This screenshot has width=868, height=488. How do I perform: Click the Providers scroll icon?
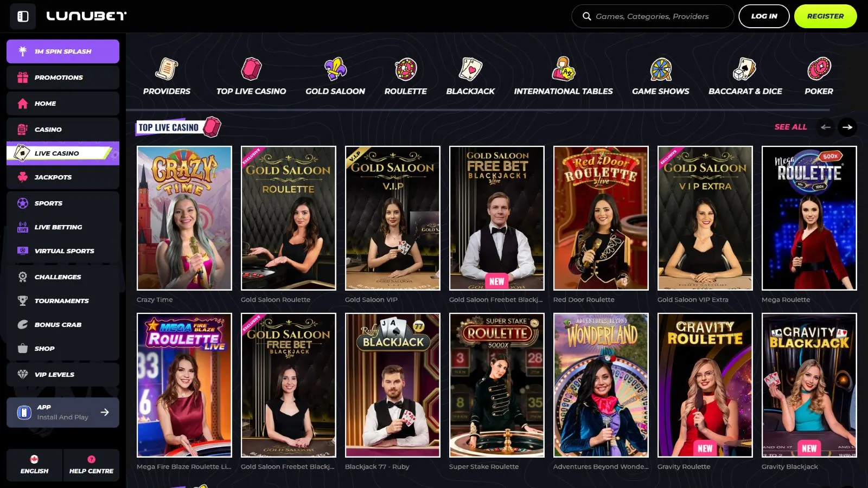point(167,69)
